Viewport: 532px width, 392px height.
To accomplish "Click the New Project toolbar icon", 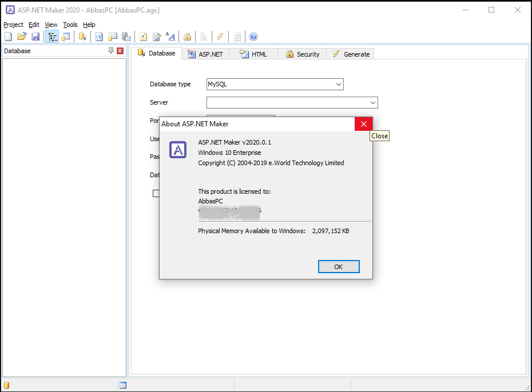I will pyautogui.click(x=9, y=37).
